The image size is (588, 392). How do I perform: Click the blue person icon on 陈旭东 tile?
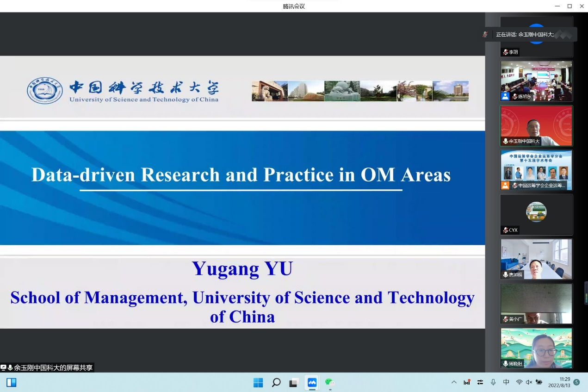coord(505,96)
